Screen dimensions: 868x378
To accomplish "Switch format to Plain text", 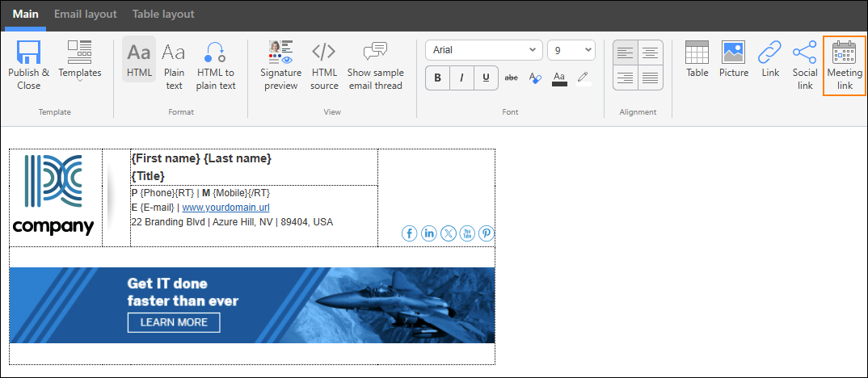I will click(x=174, y=65).
